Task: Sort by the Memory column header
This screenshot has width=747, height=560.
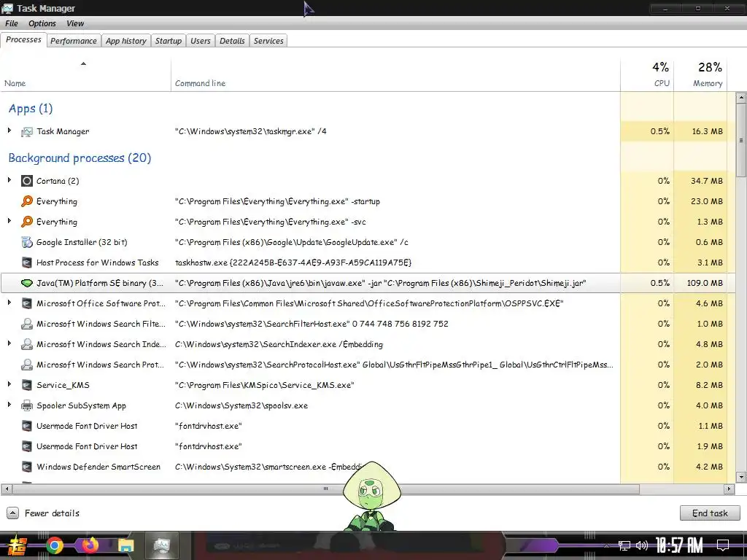Action: point(700,75)
